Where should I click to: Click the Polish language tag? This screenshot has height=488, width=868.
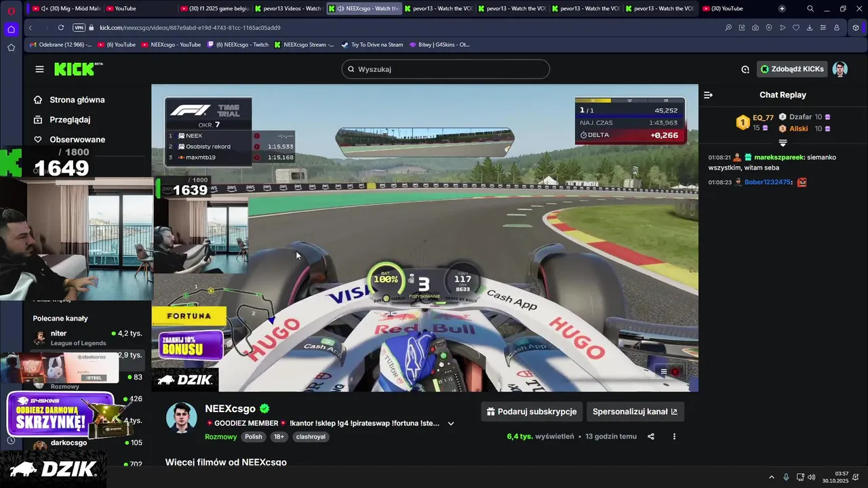(254, 436)
